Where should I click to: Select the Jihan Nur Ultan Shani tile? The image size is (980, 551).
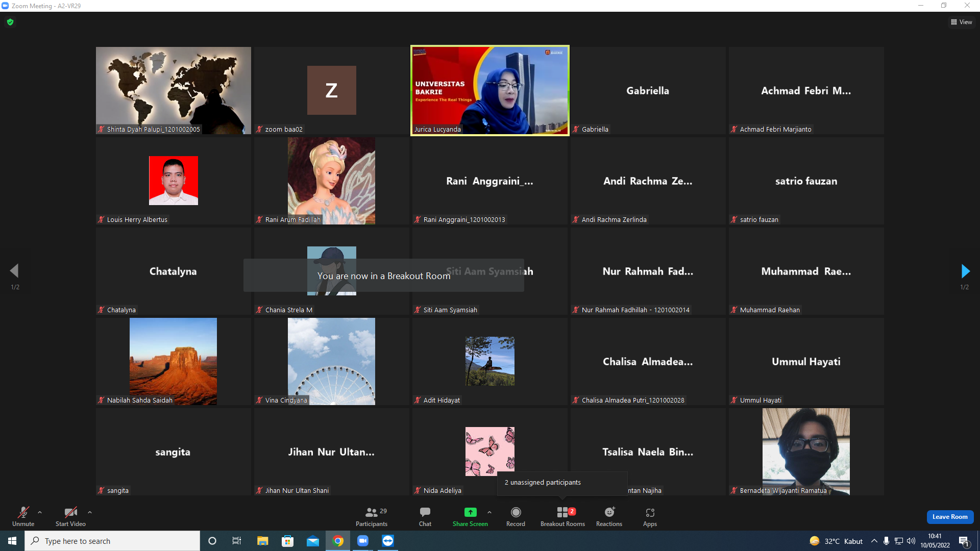click(332, 452)
